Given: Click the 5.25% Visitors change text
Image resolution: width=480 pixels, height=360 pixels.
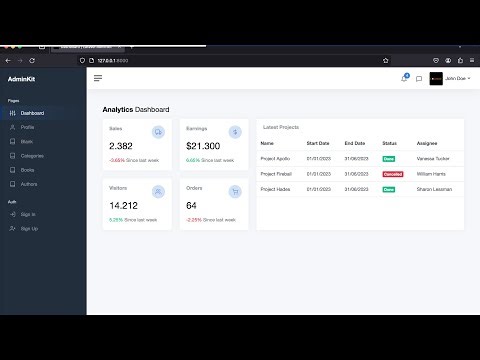Looking at the screenshot, I should [x=116, y=220].
